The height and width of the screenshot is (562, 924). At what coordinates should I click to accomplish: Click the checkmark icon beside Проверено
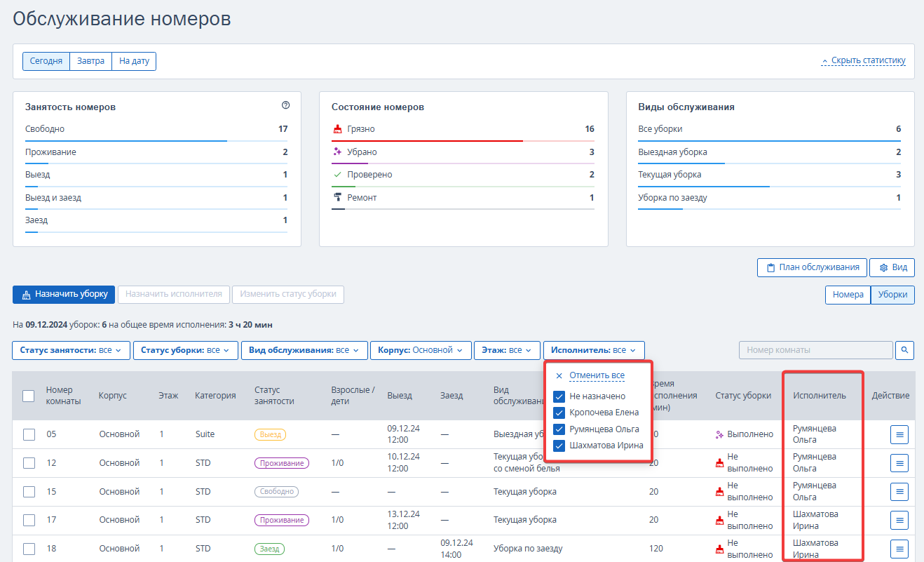337,174
